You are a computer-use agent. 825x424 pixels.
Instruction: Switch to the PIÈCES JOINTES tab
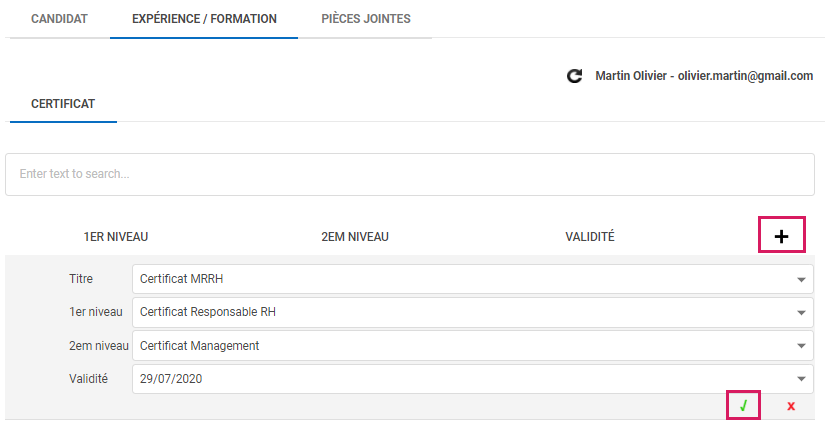click(x=366, y=19)
